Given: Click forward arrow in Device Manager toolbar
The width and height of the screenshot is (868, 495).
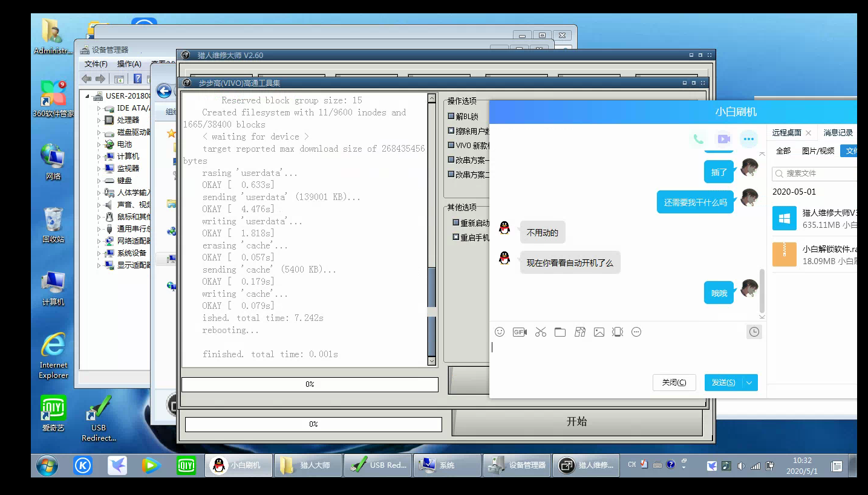Looking at the screenshot, I should point(100,79).
